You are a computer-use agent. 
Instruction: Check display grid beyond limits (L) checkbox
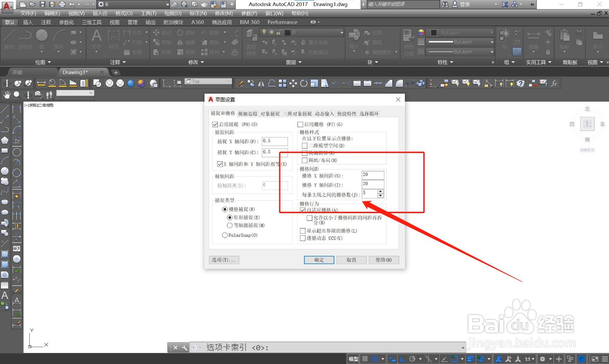coord(303,231)
